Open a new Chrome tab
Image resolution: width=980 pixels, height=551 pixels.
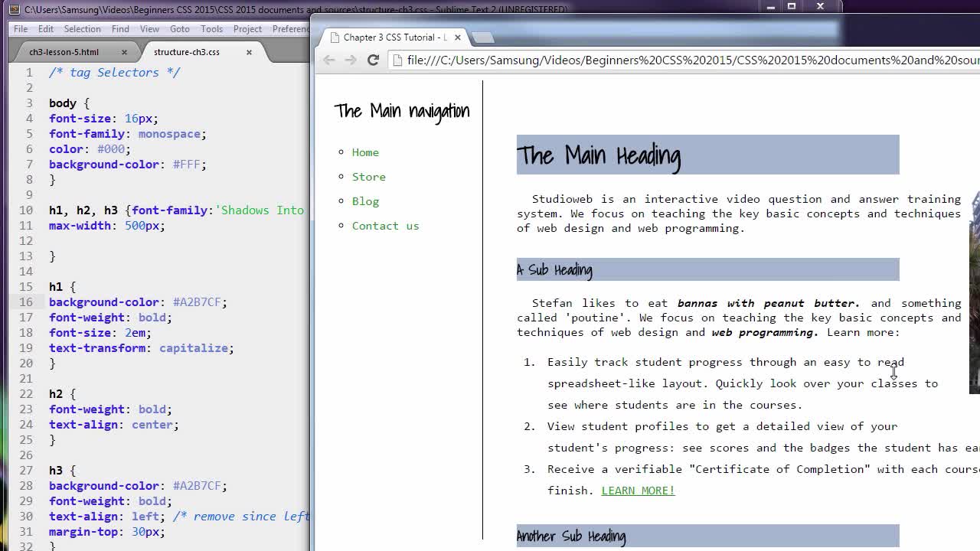pos(482,37)
